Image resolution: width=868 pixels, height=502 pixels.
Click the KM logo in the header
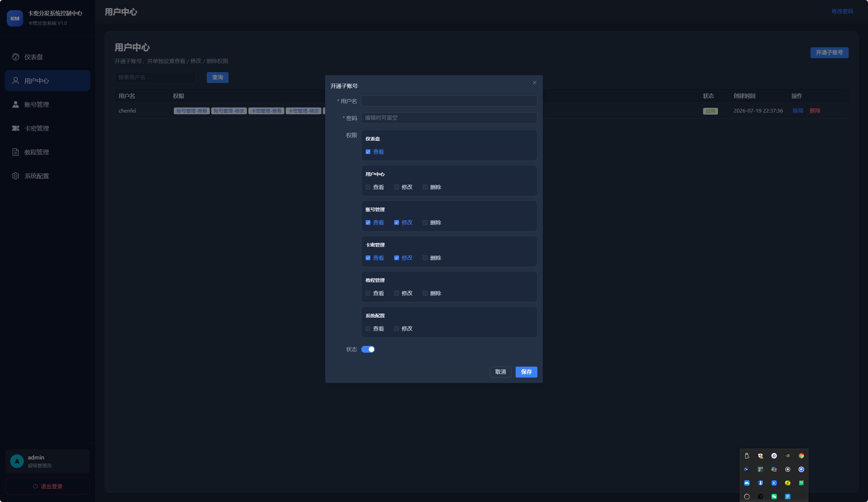click(15, 18)
